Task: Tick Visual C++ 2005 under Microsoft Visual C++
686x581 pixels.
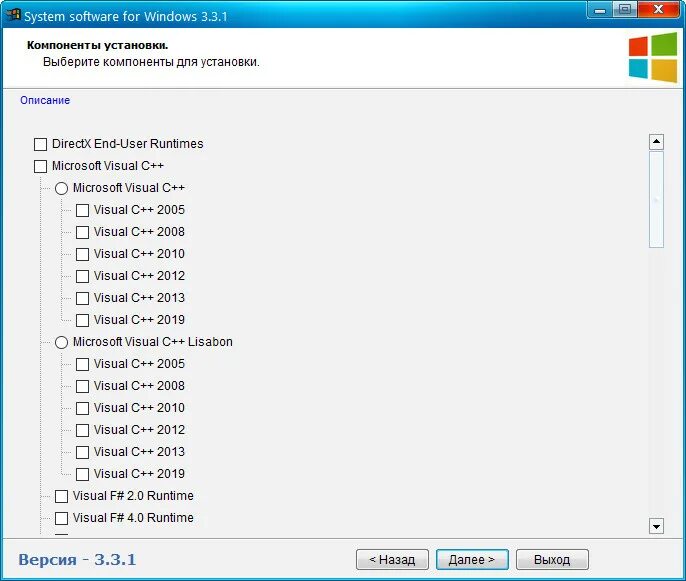Action: click(82, 210)
